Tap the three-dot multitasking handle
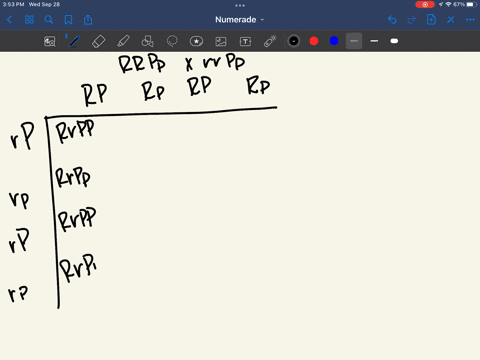 point(240,5)
